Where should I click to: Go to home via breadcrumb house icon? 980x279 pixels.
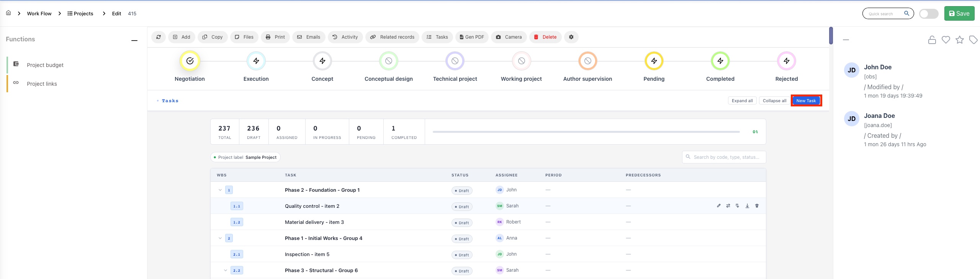(8, 13)
